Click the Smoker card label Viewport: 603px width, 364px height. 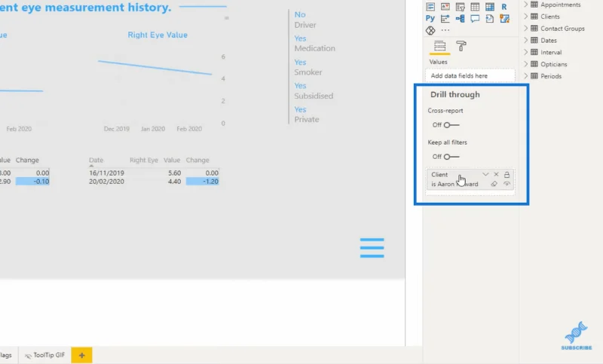click(308, 72)
